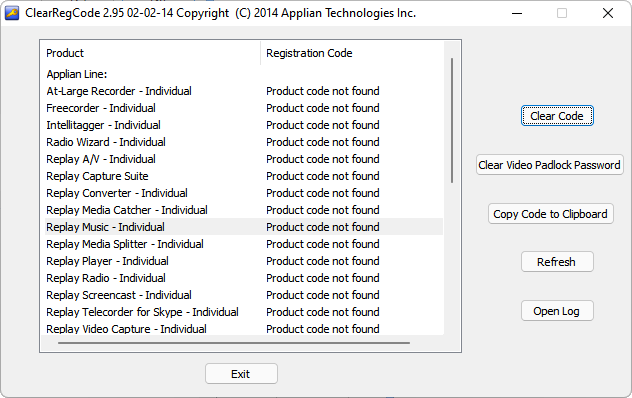The width and height of the screenshot is (632, 398).
Task: Select 'Replay Screencast - Individual' row
Action: [244, 295]
